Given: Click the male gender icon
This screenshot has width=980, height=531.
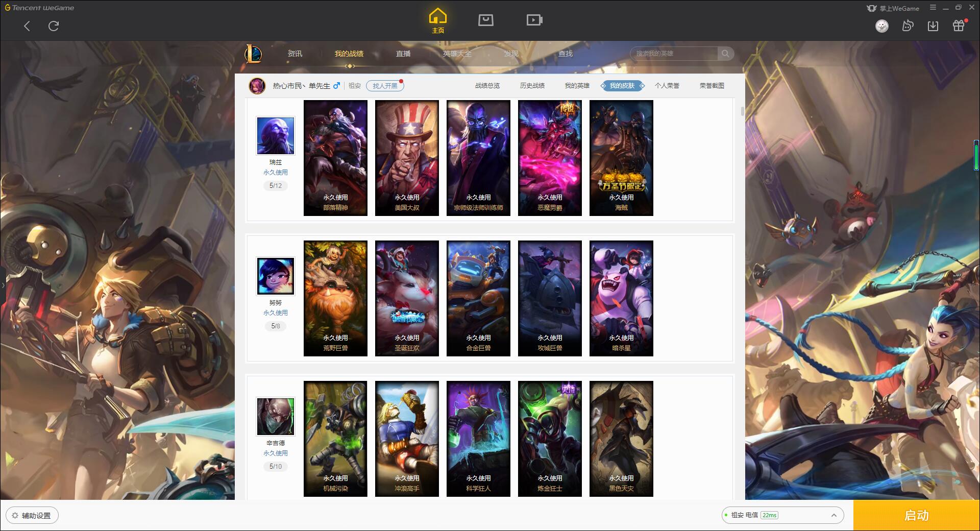Looking at the screenshot, I should coord(336,86).
